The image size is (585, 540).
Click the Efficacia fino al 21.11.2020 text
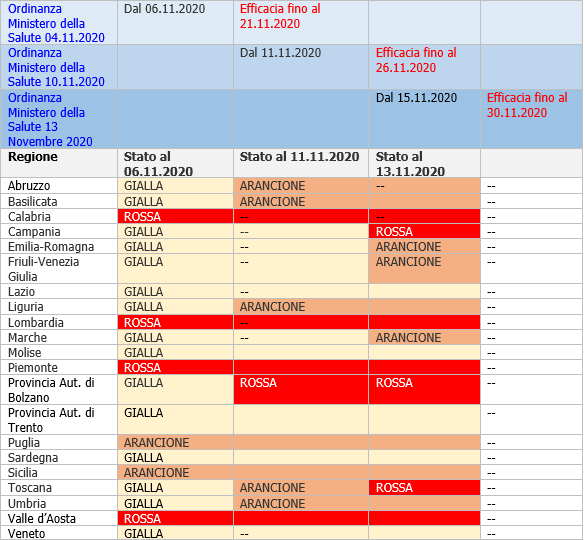[280, 16]
